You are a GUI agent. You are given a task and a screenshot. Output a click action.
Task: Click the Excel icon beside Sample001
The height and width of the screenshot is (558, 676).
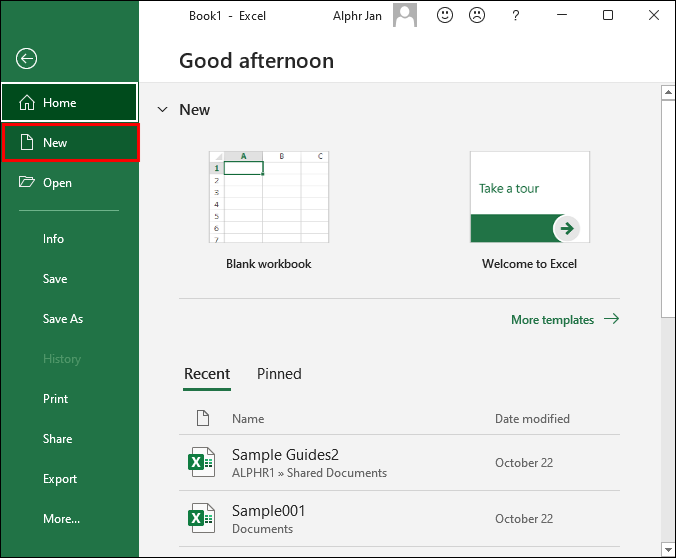coord(203,519)
